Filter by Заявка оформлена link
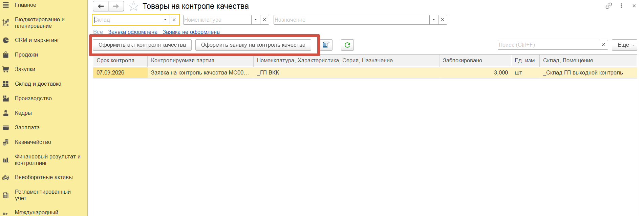The height and width of the screenshot is (216, 644). 133,32
